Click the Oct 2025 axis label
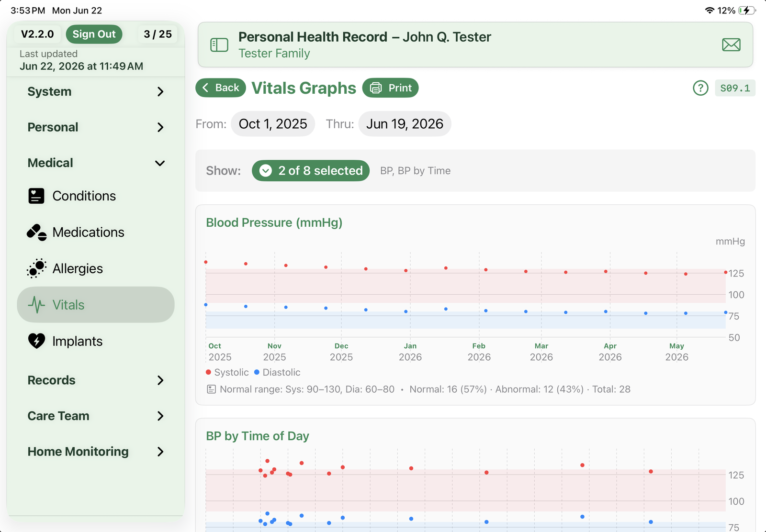 (220, 352)
